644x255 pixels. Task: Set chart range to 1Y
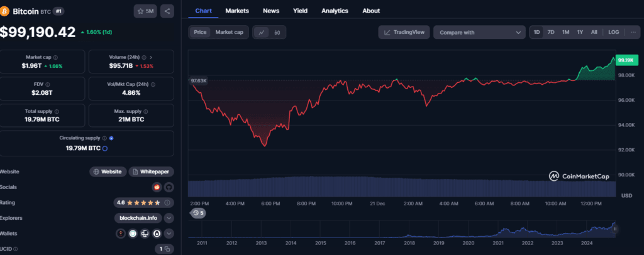point(580,32)
